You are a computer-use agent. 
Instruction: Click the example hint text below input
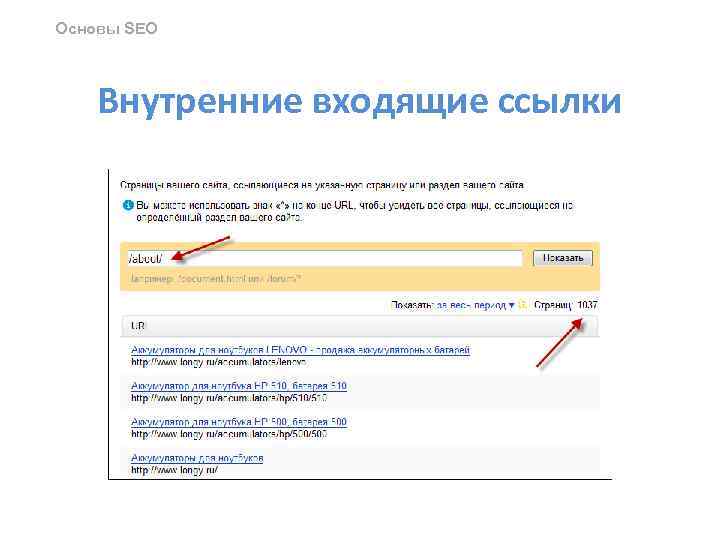215,279
